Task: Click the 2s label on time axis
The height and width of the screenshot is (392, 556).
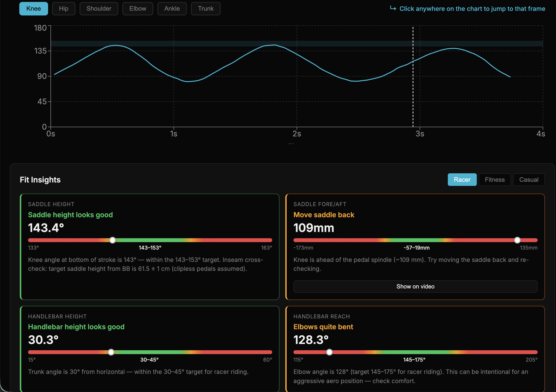Action: coord(297,134)
